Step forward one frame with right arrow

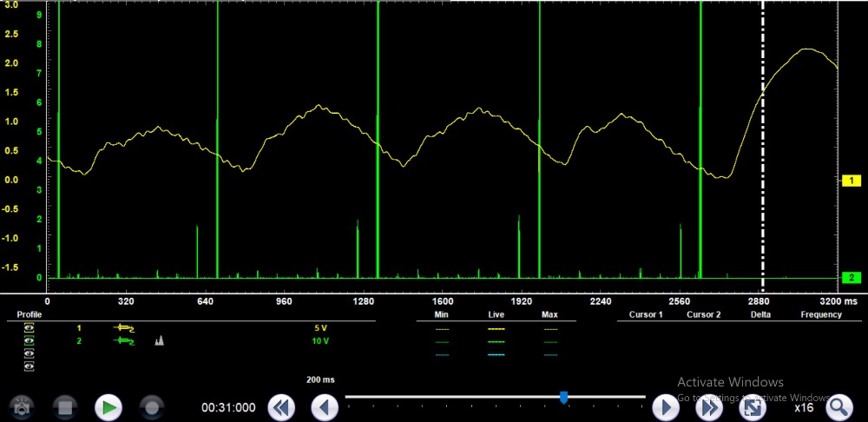pos(665,406)
